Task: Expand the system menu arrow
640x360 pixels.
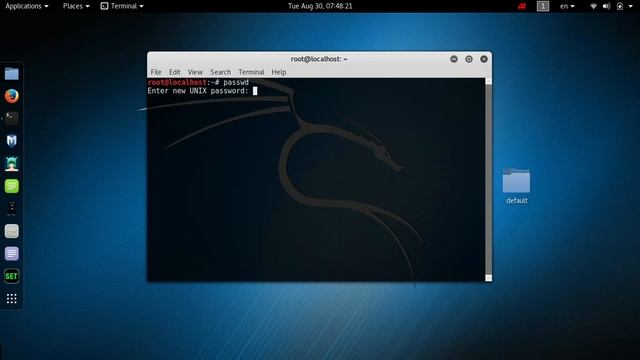Action: pyautogui.click(x=630, y=6)
